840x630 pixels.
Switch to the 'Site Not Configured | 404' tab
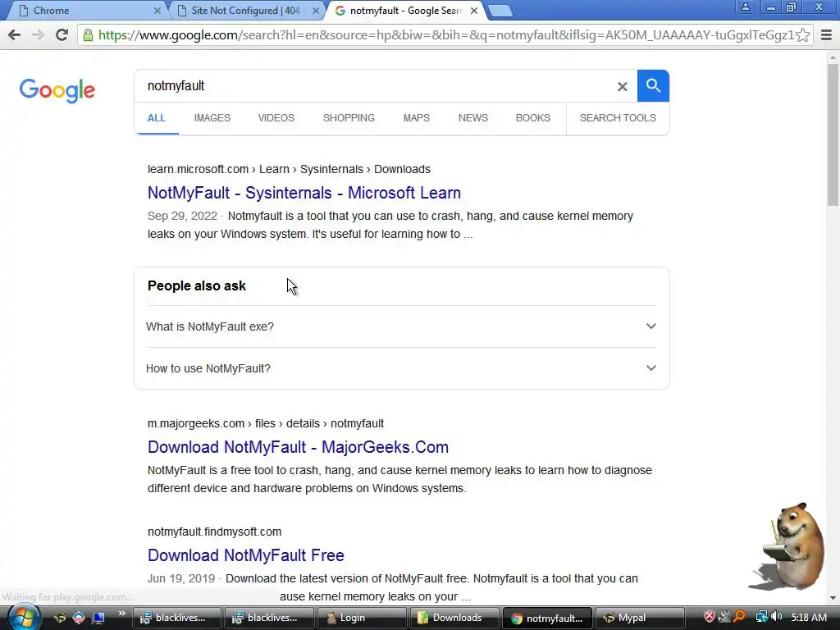pyautogui.click(x=245, y=10)
